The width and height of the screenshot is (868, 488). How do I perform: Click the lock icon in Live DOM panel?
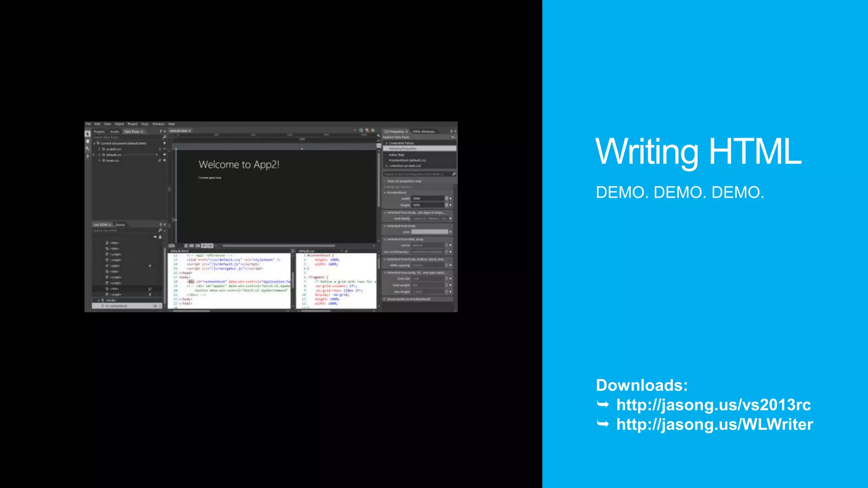160,237
